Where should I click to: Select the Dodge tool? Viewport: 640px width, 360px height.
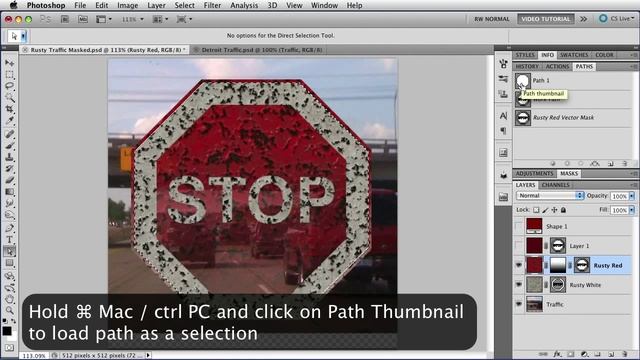(9, 215)
